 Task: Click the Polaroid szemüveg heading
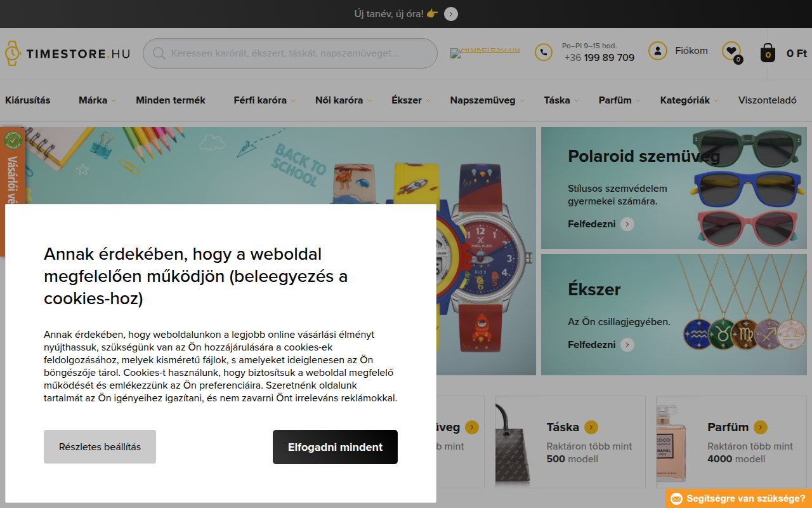coord(644,156)
